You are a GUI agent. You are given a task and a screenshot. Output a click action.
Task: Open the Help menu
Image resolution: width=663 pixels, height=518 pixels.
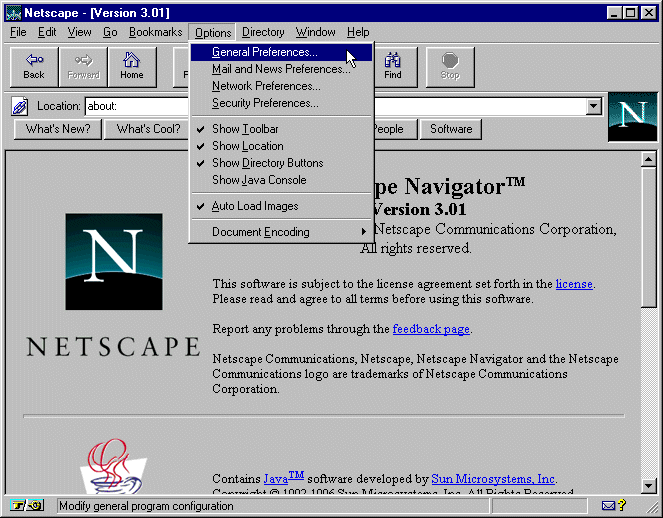[x=358, y=32]
